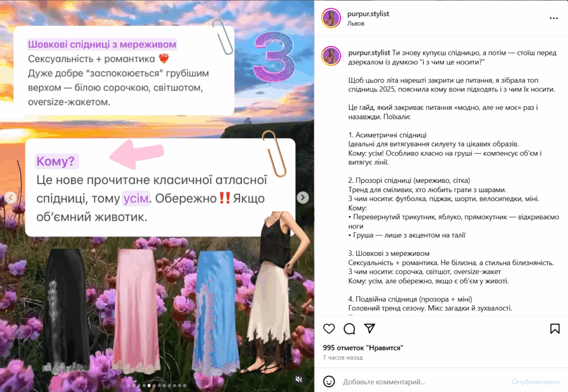The image size is (568, 392).
Task: Click purpur.stylist username in the caption
Action: [369, 53]
